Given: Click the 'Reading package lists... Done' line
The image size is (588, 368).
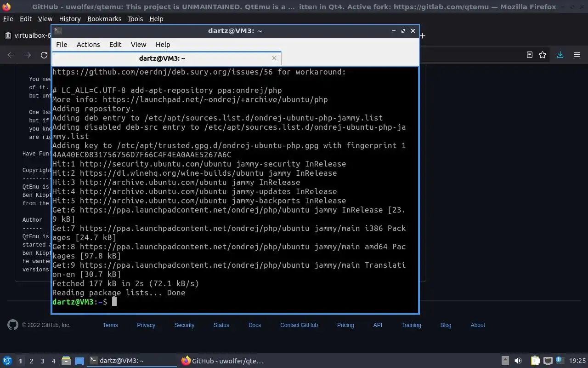Looking at the screenshot, I should pos(119,293).
